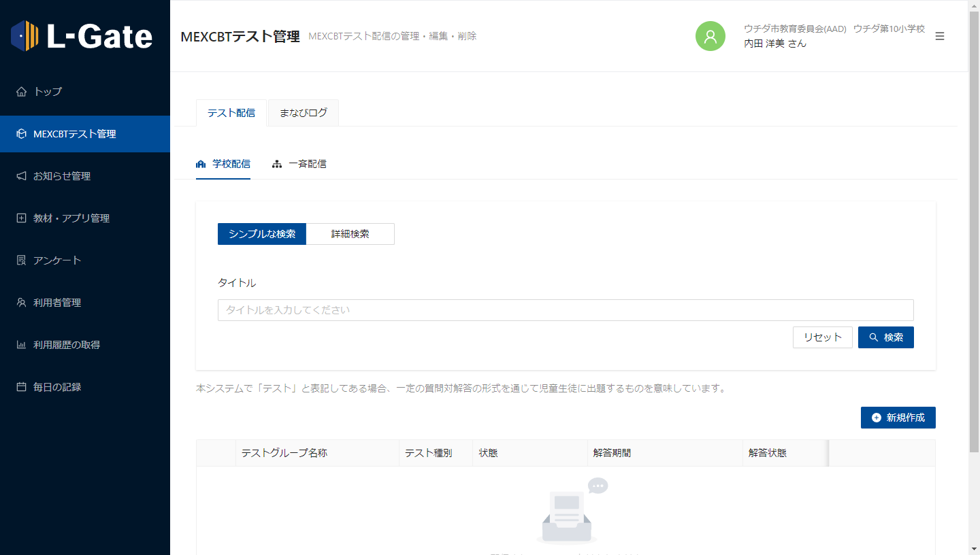
Task: Open 利用履歴の取得 in the sidebar
Action: point(85,345)
